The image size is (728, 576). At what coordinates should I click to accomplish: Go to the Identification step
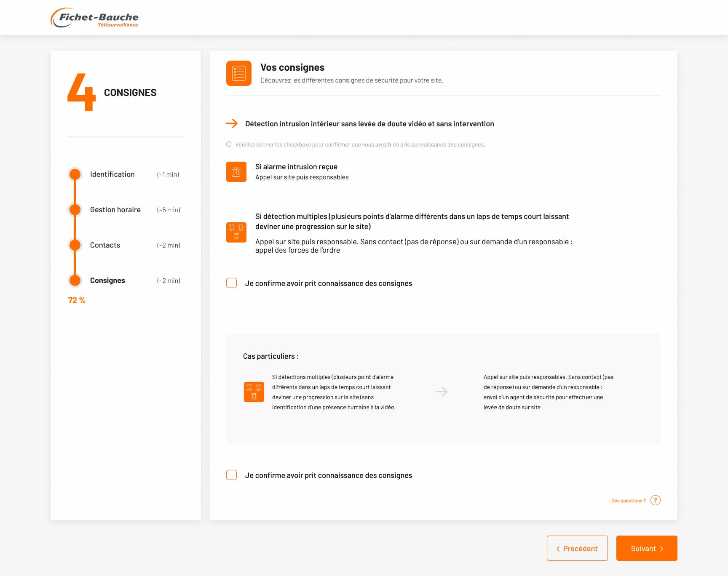(112, 174)
